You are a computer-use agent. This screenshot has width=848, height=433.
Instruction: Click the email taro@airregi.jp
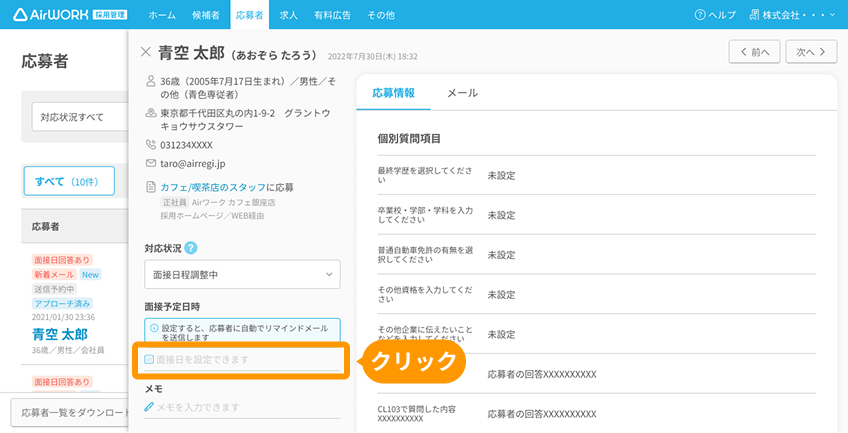click(193, 163)
